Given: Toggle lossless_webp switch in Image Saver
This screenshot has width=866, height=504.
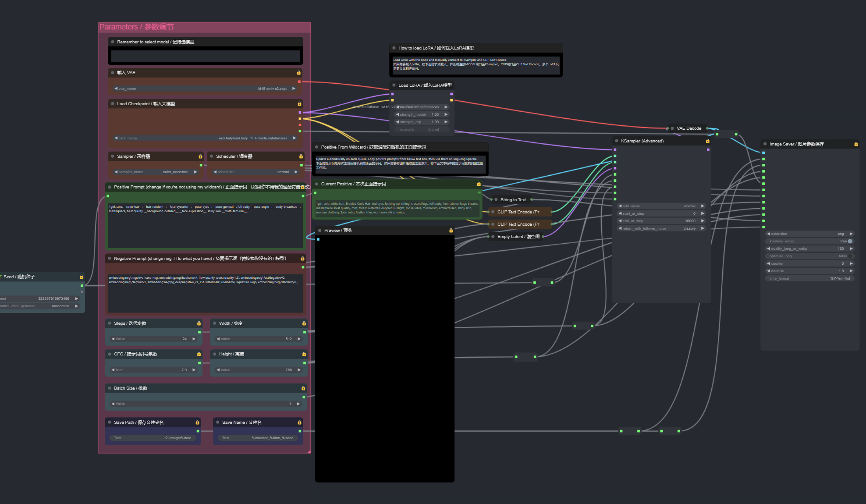Looking at the screenshot, I should 850,241.
